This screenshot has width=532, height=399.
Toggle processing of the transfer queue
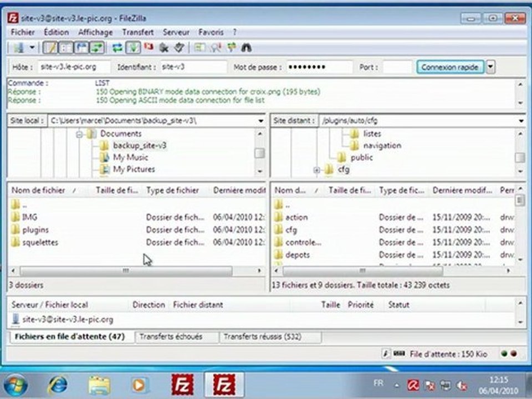134,48
